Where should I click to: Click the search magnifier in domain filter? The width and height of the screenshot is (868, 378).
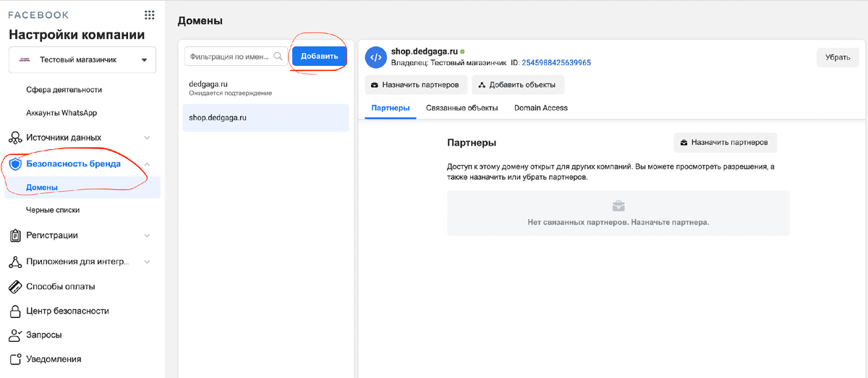(278, 56)
